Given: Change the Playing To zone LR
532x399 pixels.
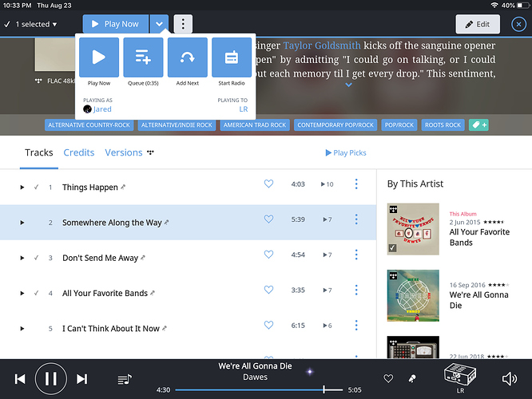Looking at the screenshot, I should point(244,109).
